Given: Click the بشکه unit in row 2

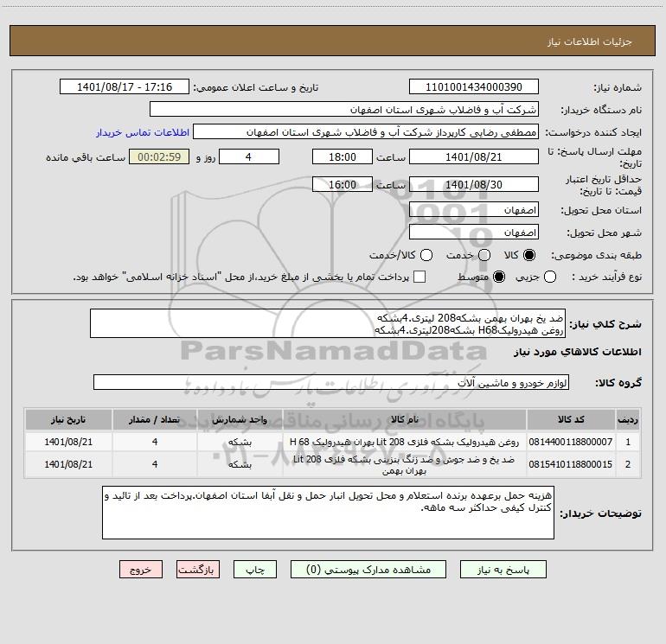Looking at the screenshot, I should tap(240, 464).
